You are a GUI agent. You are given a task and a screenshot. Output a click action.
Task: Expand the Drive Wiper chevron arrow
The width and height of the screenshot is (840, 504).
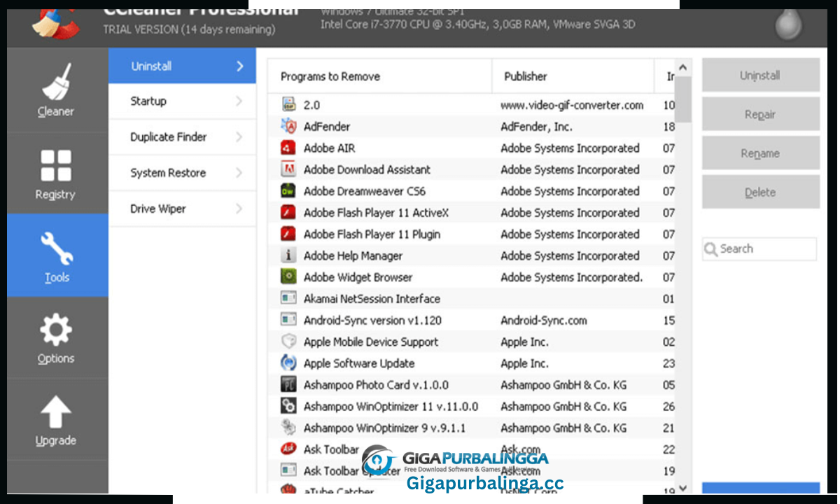click(239, 209)
